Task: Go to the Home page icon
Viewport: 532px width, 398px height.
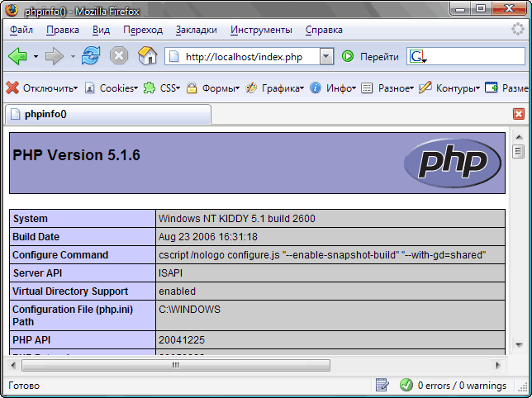Action: tap(148, 55)
